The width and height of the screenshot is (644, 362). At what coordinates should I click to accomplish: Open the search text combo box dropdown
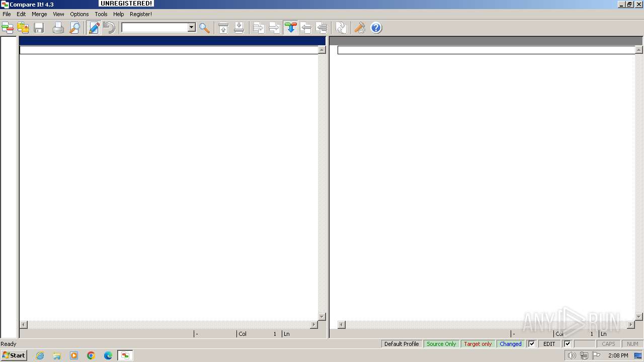pyautogui.click(x=192, y=28)
